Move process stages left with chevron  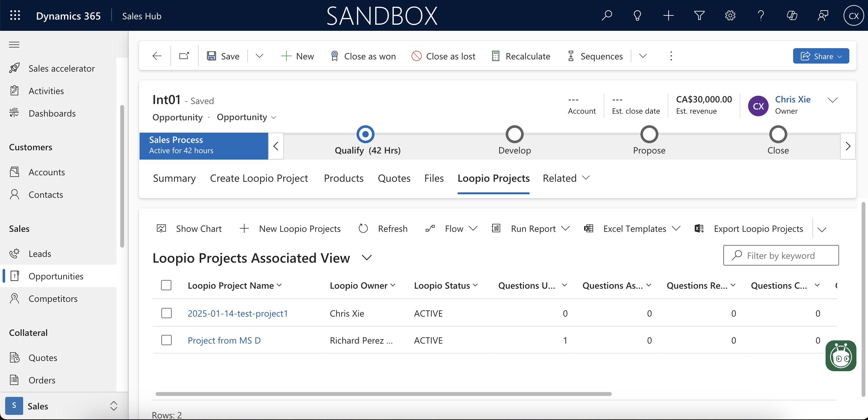[276, 146]
